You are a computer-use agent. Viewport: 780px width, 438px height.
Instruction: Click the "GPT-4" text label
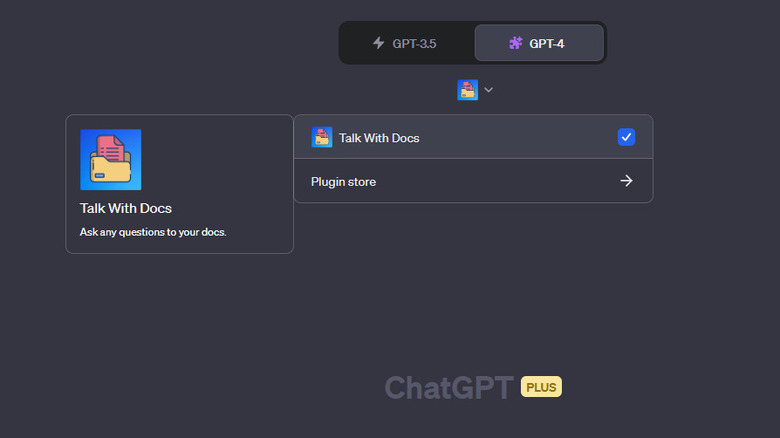tap(547, 43)
